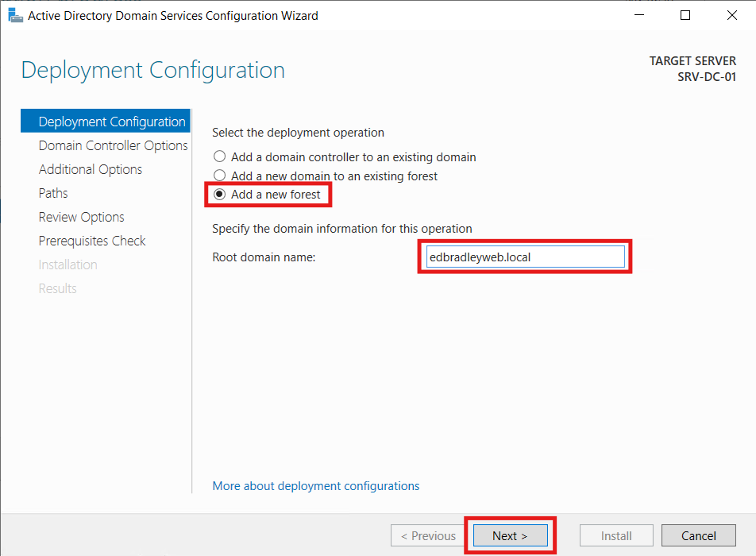Select the Paths step in the sidebar

coord(52,192)
